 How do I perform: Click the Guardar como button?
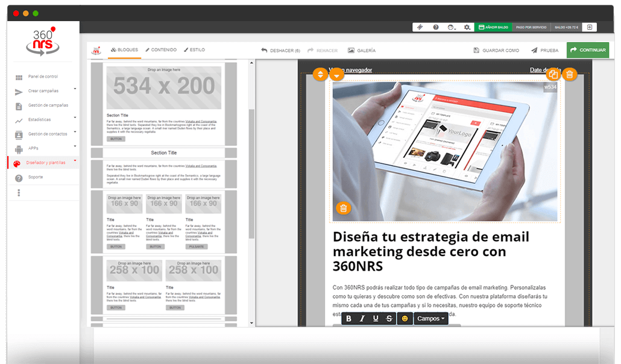click(496, 51)
